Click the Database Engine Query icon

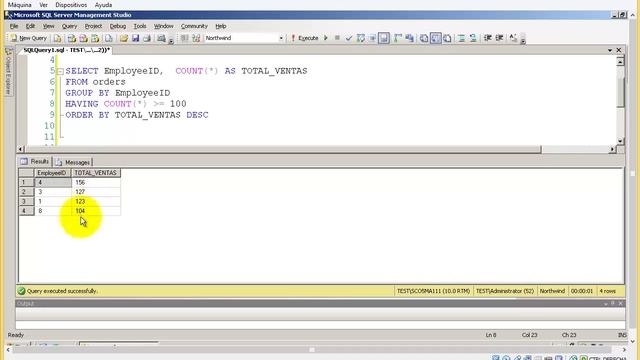click(58, 38)
